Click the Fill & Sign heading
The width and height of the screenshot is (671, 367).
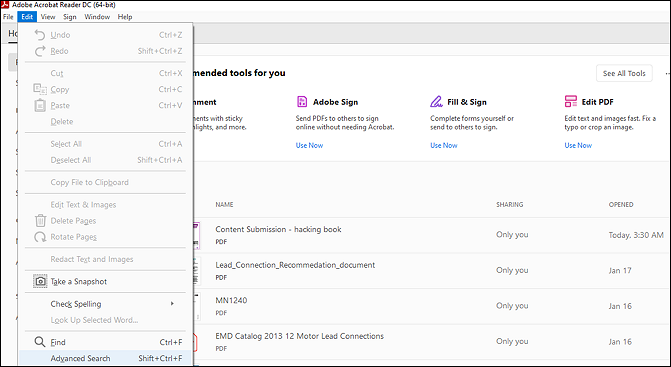[467, 102]
